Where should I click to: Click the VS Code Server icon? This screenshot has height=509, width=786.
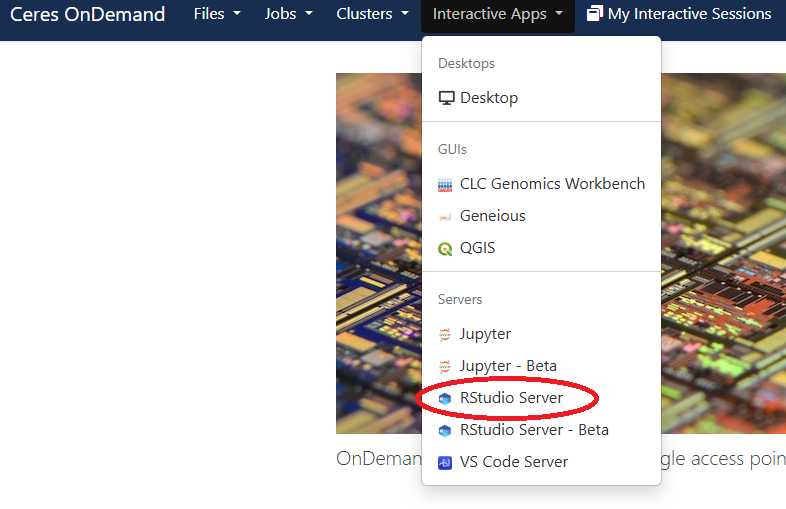445,462
